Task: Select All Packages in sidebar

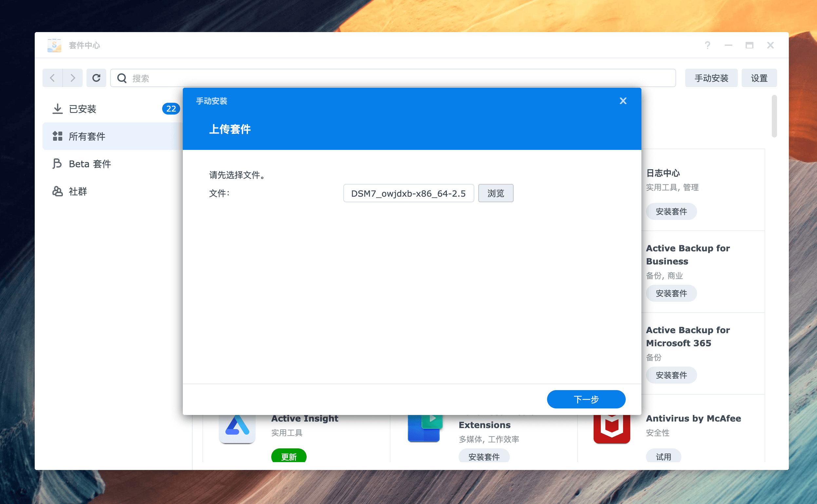Action: 87,136
